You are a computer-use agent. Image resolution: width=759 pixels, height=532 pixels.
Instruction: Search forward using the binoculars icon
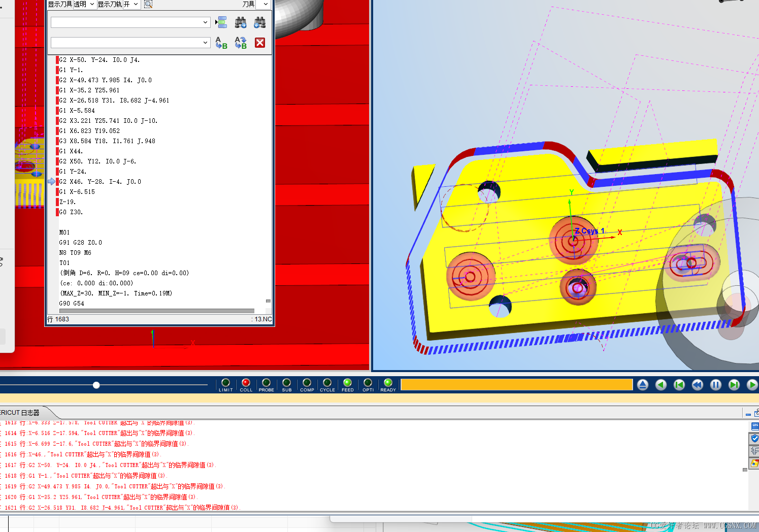240,22
